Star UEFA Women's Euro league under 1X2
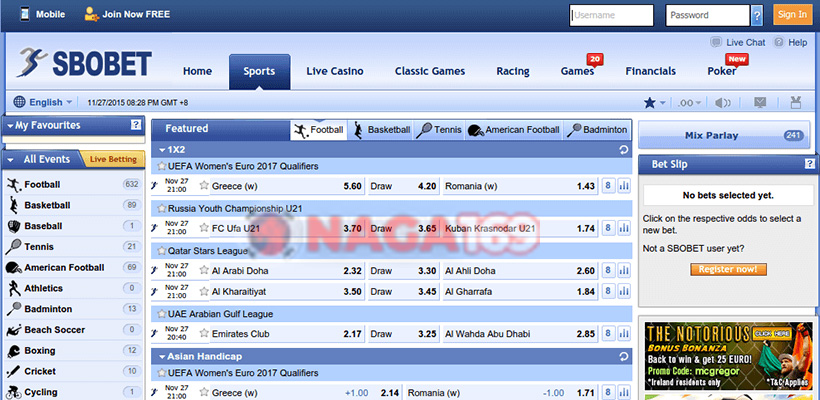820x400 pixels. pyautogui.click(x=162, y=166)
